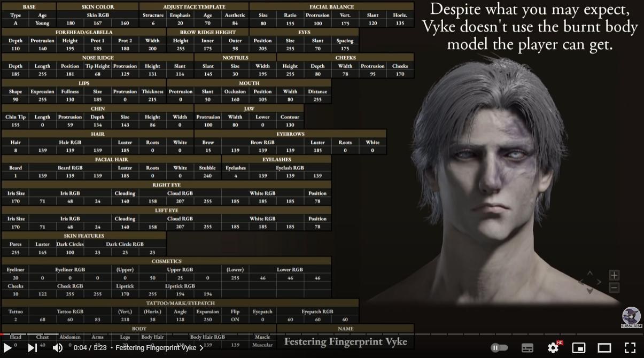644x358 pixels.
Task: Click the Skin RGB label
Action: (x=98, y=15)
